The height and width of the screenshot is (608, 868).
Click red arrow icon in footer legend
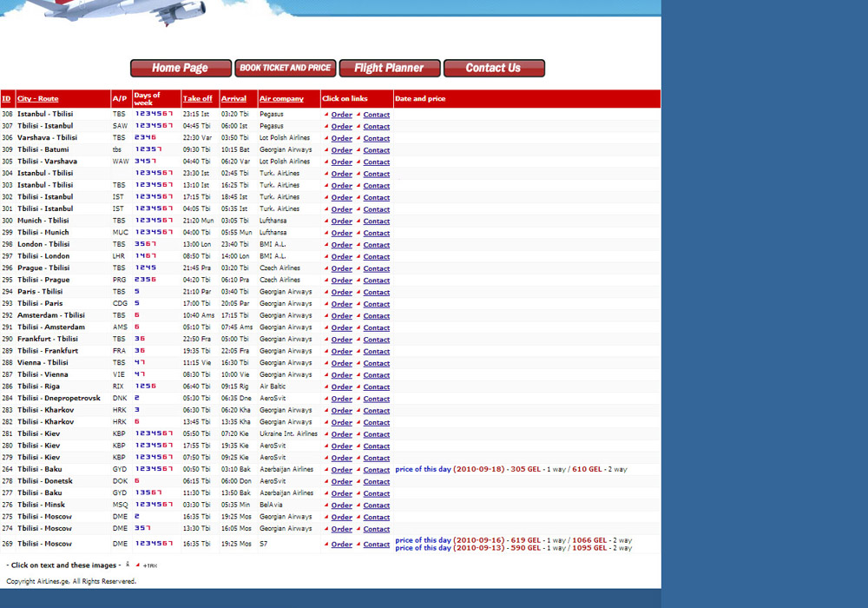click(137, 565)
